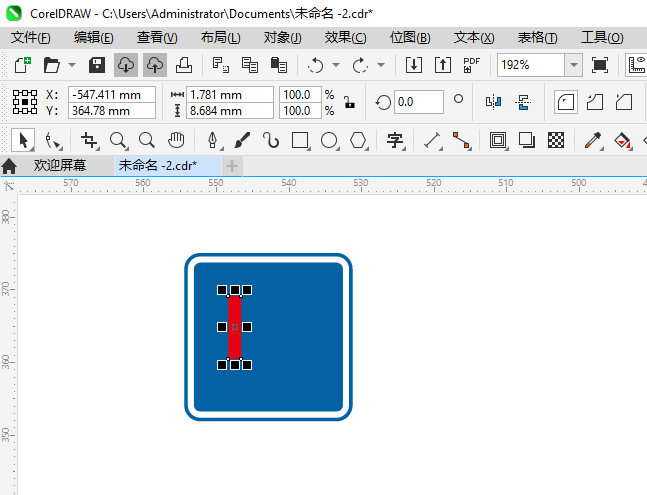Click the Y position field

(x=112, y=111)
